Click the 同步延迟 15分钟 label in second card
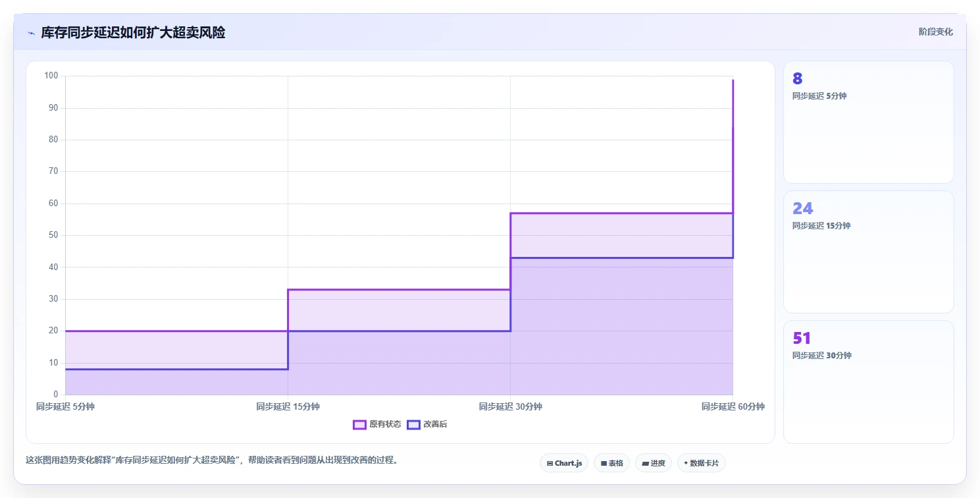980x498 pixels. click(821, 225)
